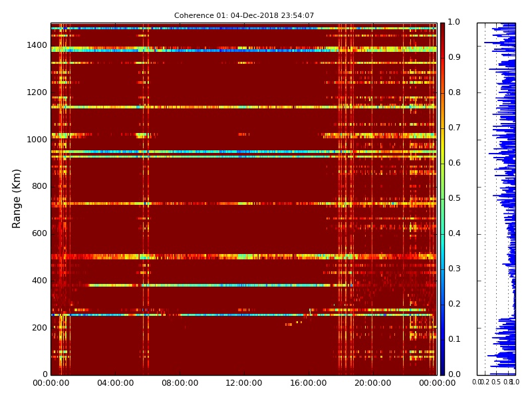The width and height of the screenshot is (532, 399).
Task: Click the title "Coherence 01: 04-Dec-2018 23:54:07"
Action: [244, 15]
